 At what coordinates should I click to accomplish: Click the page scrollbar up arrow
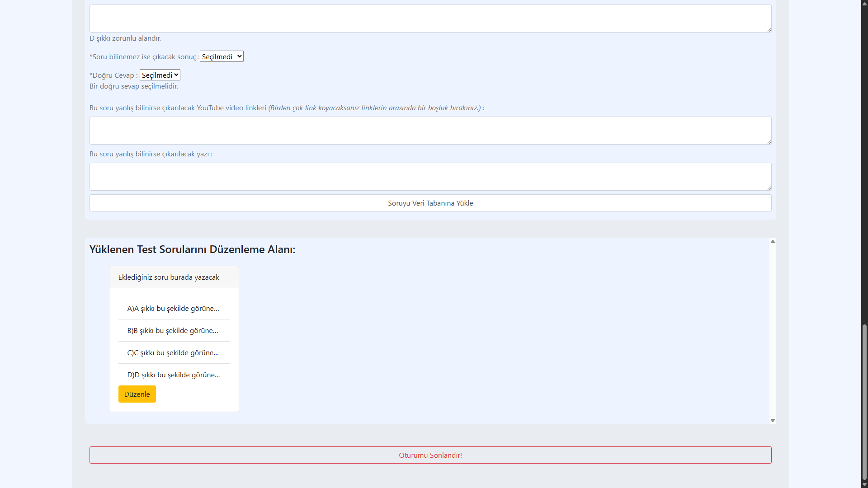(864, 4)
